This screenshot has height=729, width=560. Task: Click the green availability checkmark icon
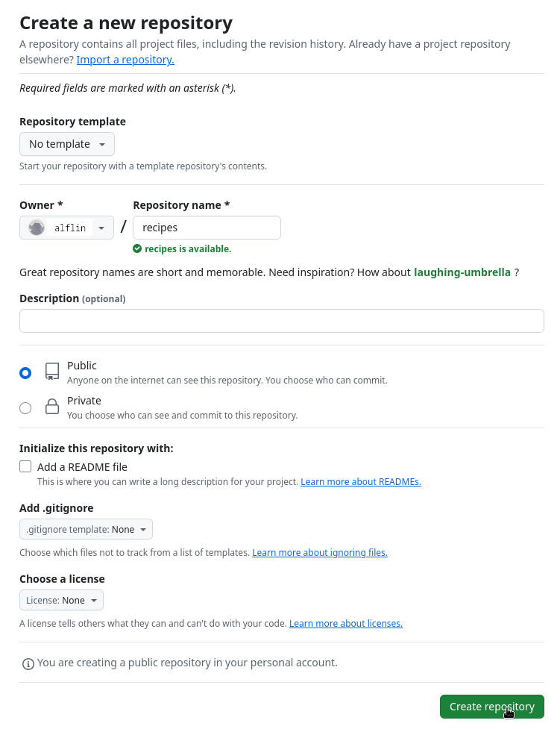click(x=136, y=248)
